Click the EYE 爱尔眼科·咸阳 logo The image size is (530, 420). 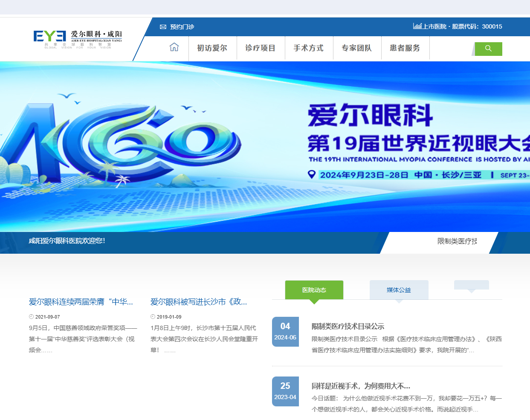coord(78,39)
